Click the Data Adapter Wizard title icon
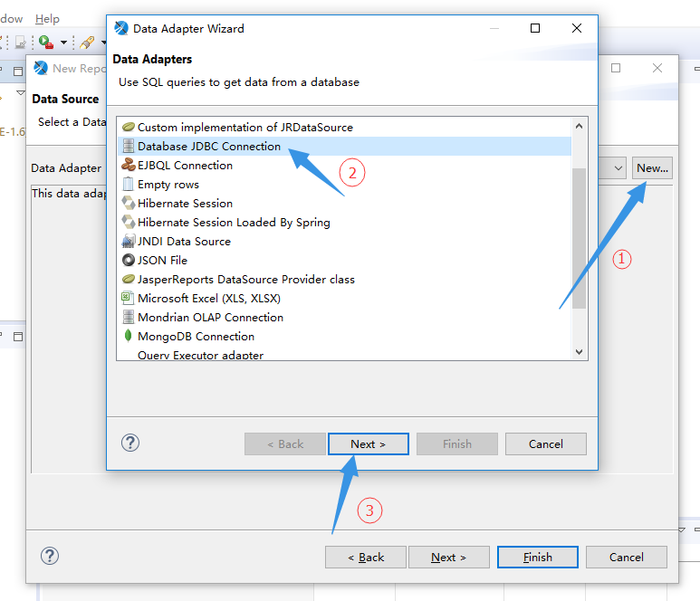Screen dimensions: 700x601 pyautogui.click(x=121, y=28)
